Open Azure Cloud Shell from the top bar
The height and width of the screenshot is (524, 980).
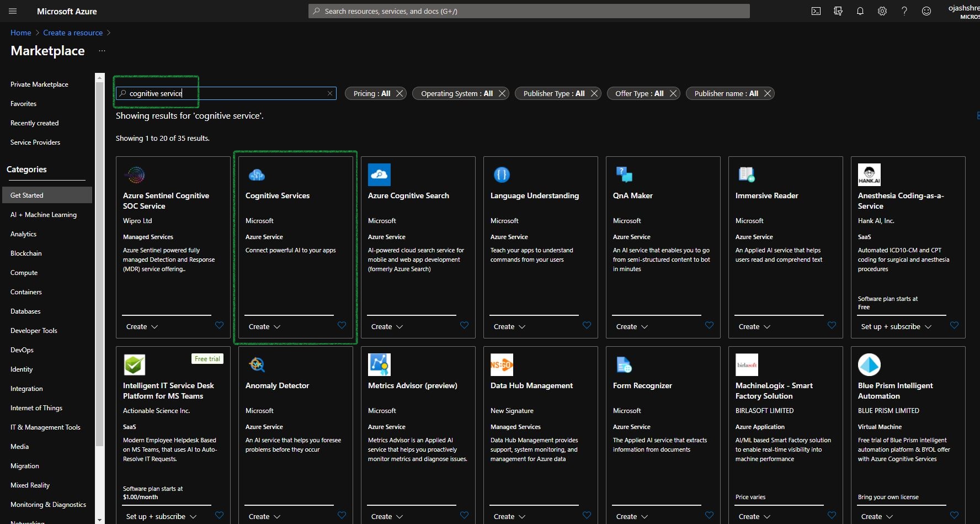coord(816,11)
